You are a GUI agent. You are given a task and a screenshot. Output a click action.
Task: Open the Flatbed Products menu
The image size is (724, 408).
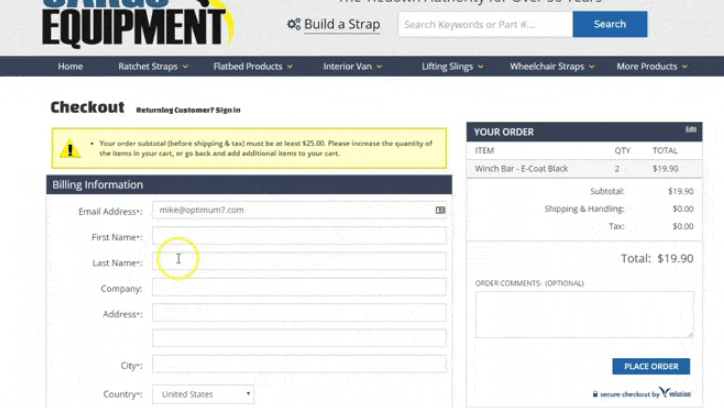pos(247,66)
